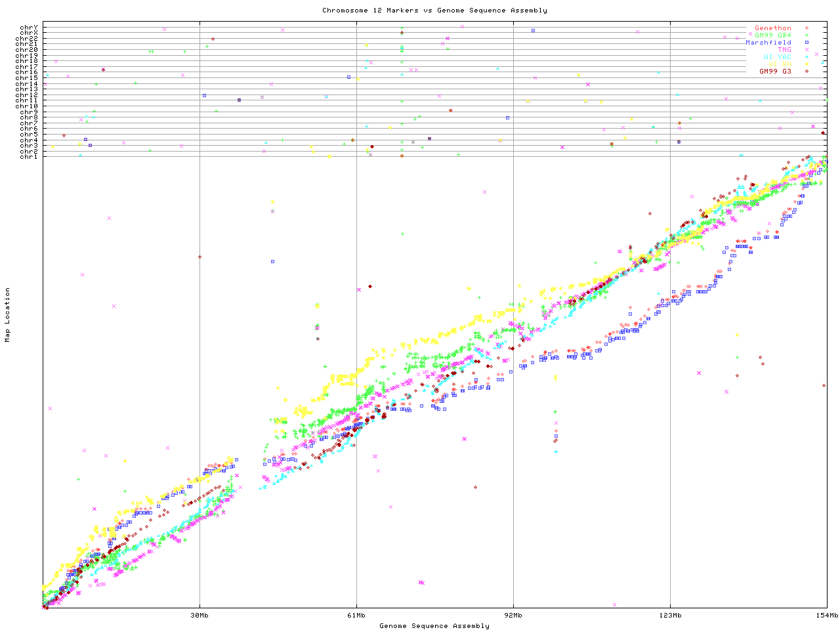Click the 154Mb x-axis tick label
The height and width of the screenshot is (630, 840).
tap(827, 616)
